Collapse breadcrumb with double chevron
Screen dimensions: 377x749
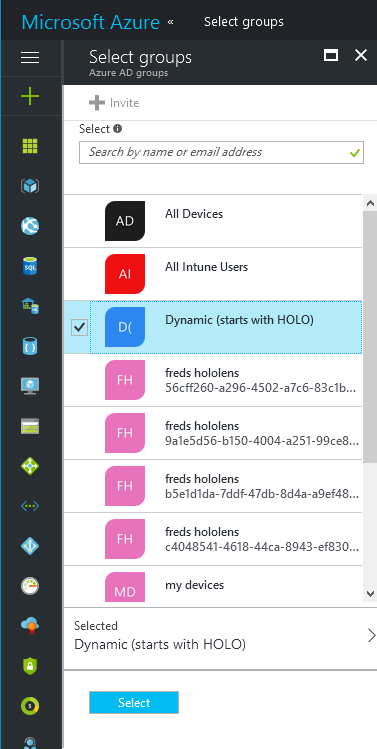(x=171, y=22)
